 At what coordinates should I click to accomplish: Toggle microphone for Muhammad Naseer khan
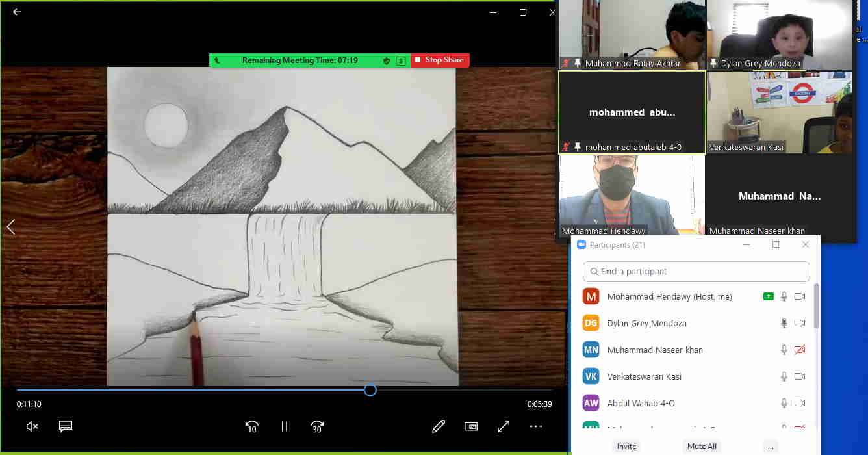[784, 350]
